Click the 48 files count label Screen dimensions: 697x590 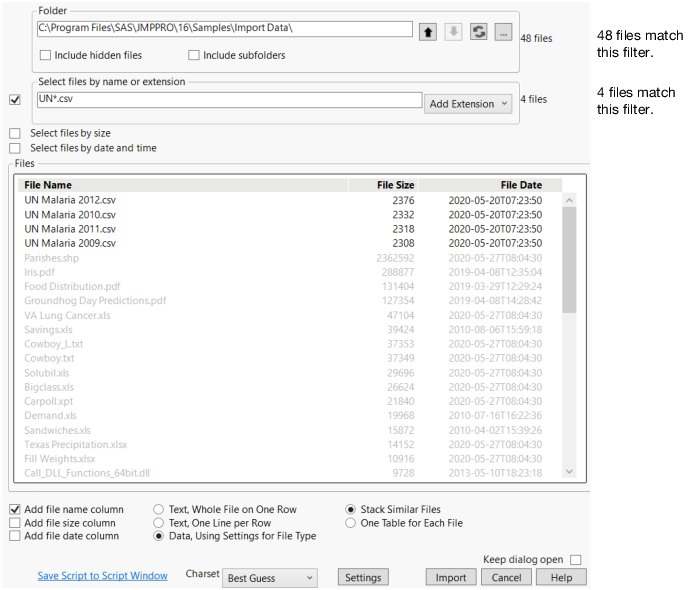pyautogui.click(x=537, y=38)
